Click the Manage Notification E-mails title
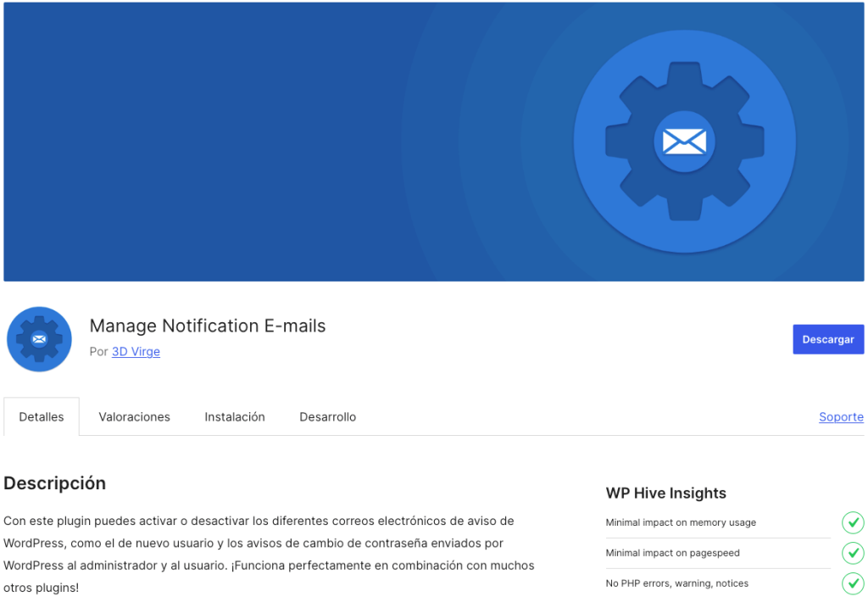Viewport: 868px width, 597px height. click(x=208, y=326)
